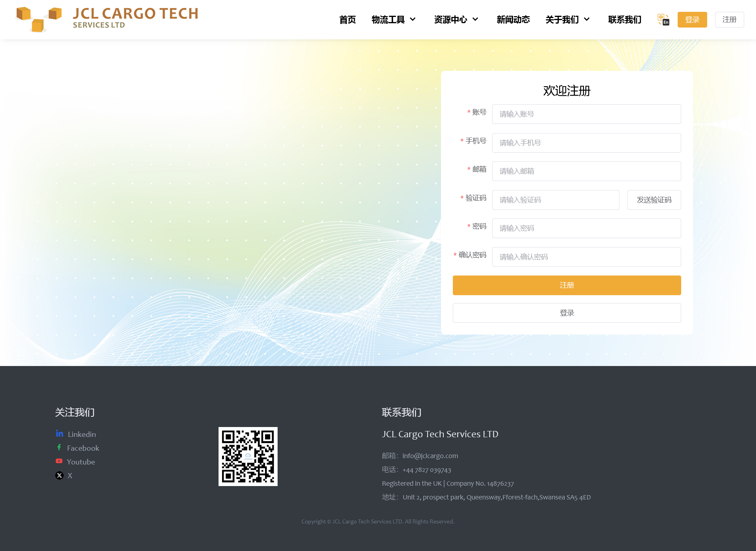756x551 pixels.
Task: Click the orange 登录 header button
Action: pos(692,20)
